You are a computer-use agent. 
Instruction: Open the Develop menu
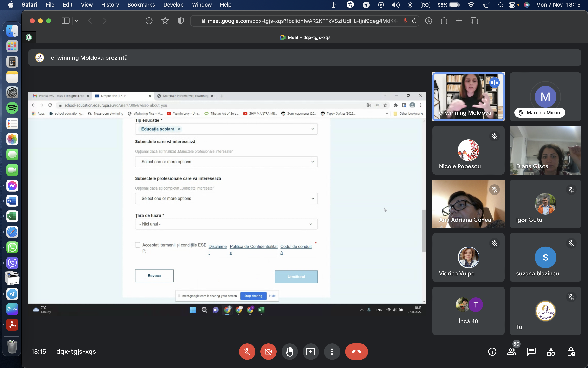click(174, 5)
